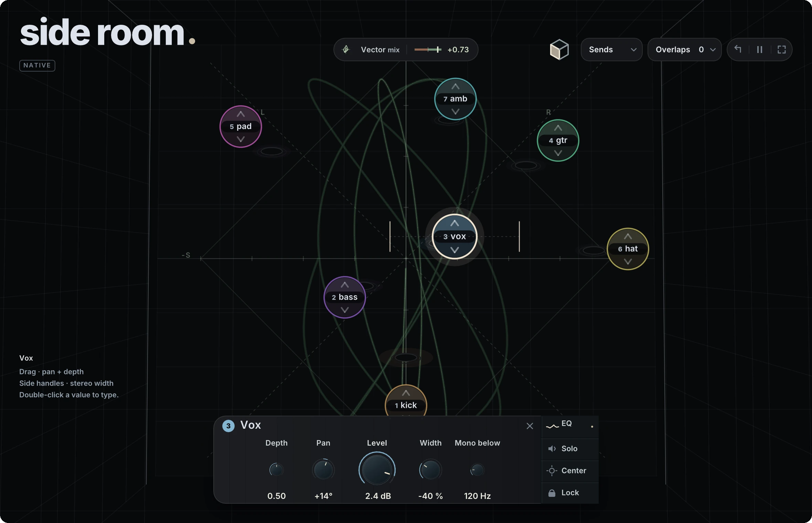Close the Vox panel
The height and width of the screenshot is (523, 812).
point(530,426)
